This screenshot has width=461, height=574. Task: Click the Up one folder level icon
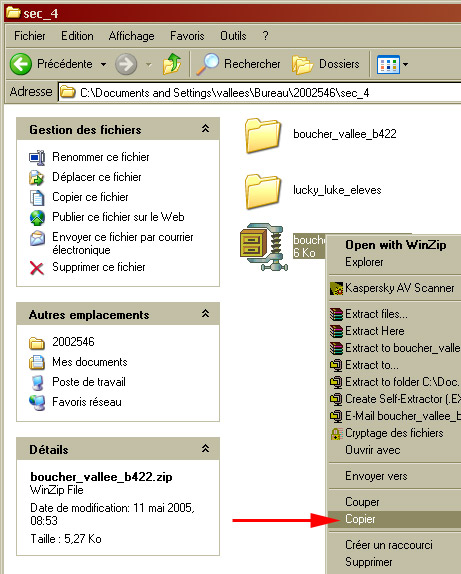[x=172, y=64]
